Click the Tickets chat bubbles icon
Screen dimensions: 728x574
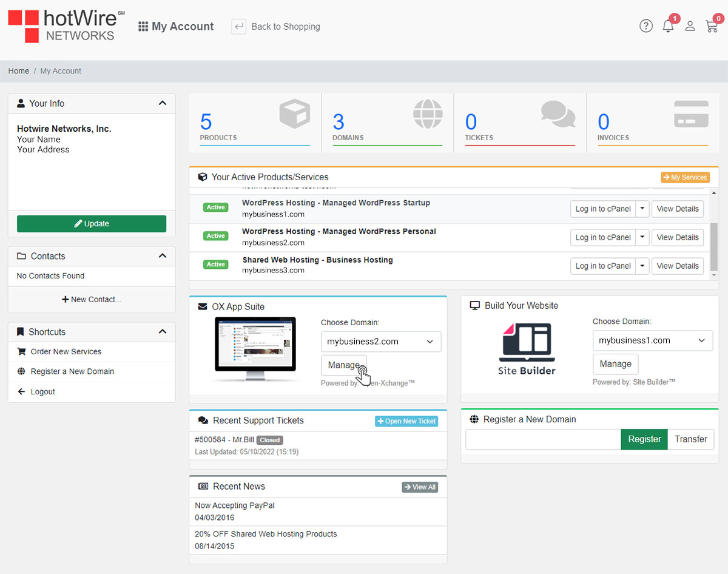tap(558, 114)
